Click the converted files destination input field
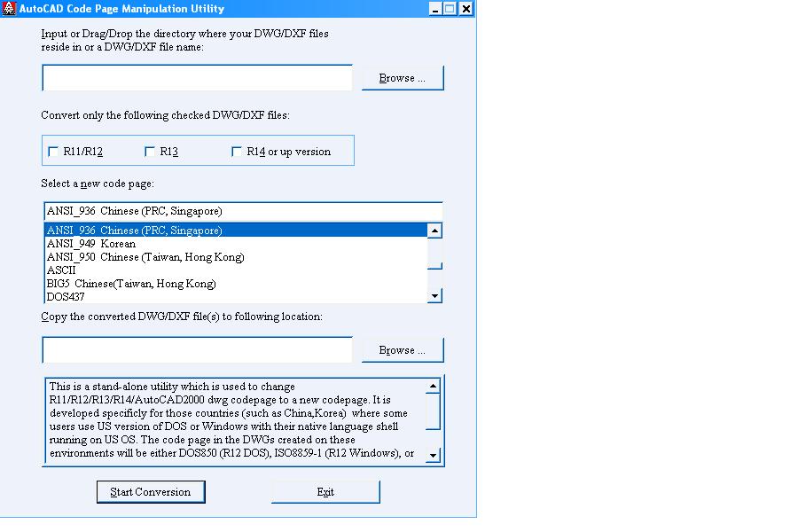Screen dimensions: 798x532 tap(198, 349)
